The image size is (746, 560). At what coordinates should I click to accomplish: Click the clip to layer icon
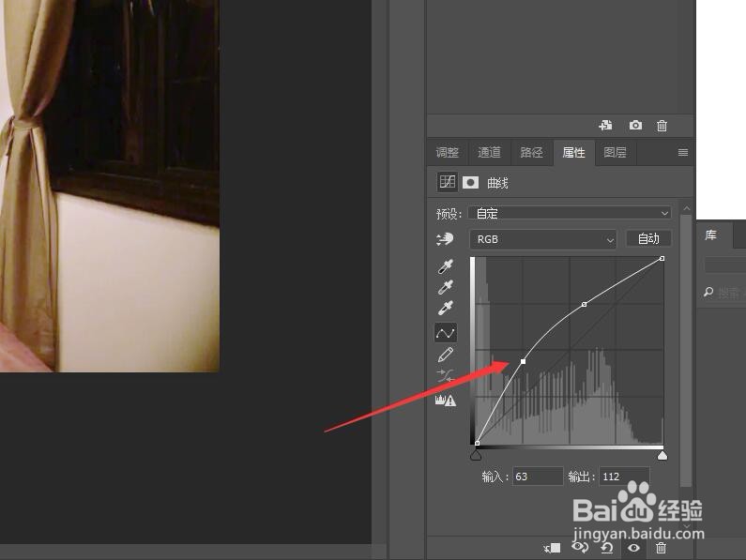pyautogui.click(x=552, y=548)
